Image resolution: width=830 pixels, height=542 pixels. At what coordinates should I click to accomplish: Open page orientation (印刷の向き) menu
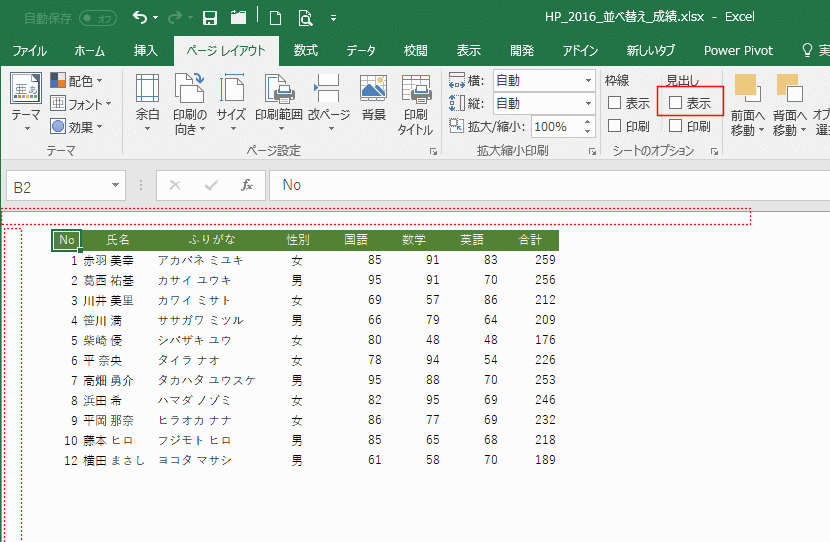click(190, 103)
